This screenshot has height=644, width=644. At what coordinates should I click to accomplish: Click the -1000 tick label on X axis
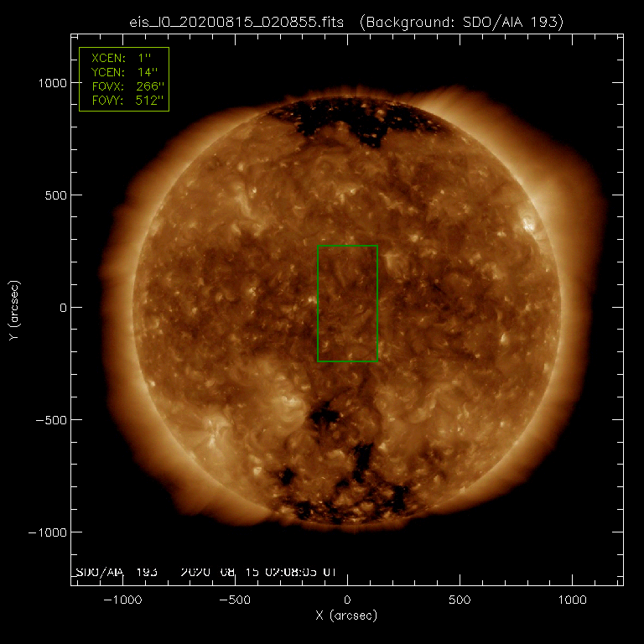pyautogui.click(x=122, y=600)
